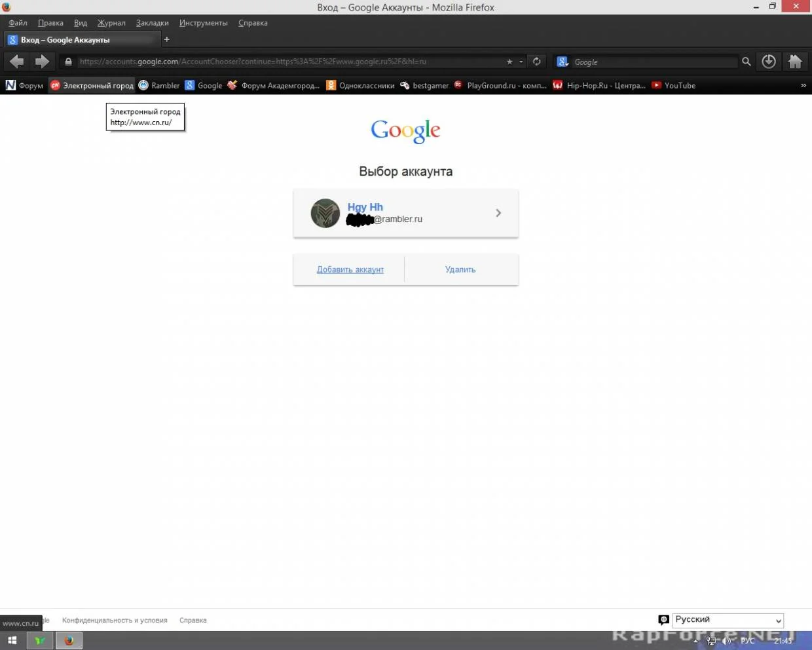This screenshot has height=650, width=812.
Task: Show more bookmarks with the chevron
Action: [x=803, y=85]
